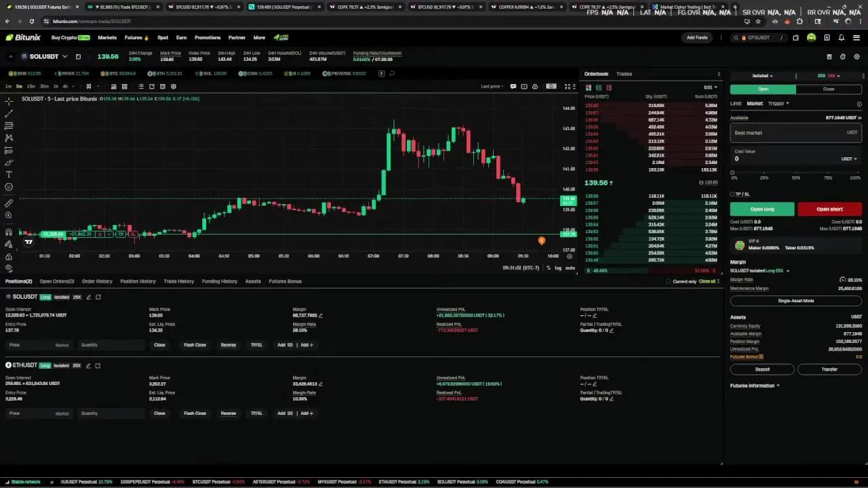Select the text annotation tool
Image resolution: width=868 pixels, height=488 pixels.
pyautogui.click(x=9, y=174)
